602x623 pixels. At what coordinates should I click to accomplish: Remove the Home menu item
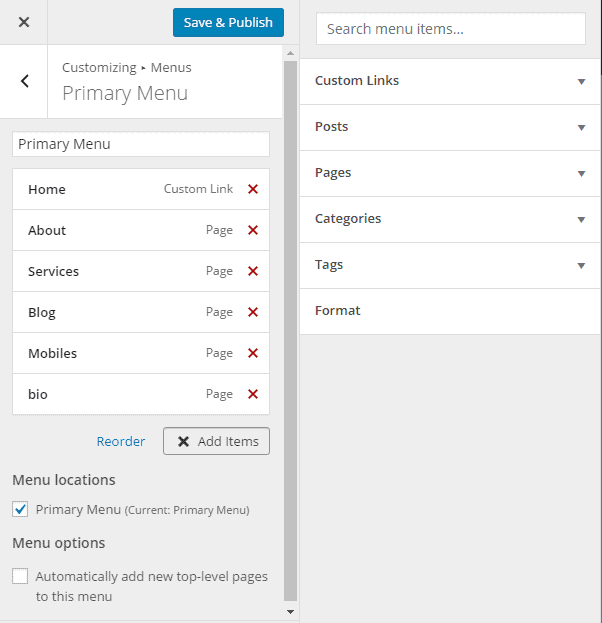tap(253, 189)
